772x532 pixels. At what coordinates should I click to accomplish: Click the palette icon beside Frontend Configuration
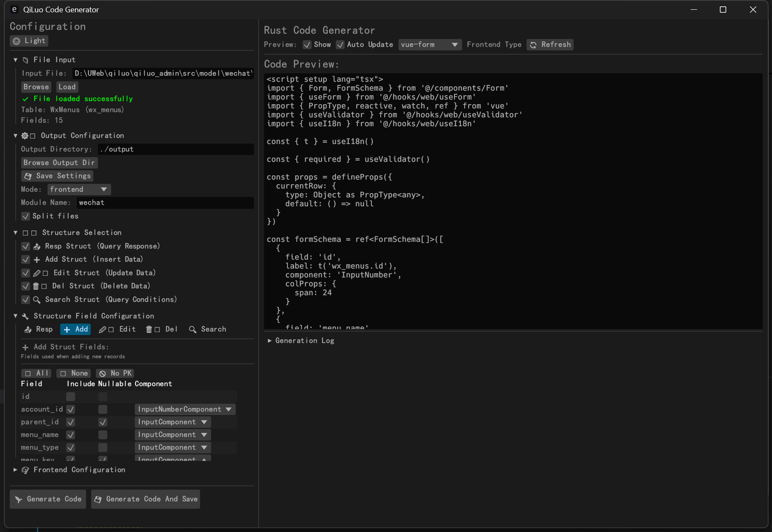pyautogui.click(x=25, y=470)
